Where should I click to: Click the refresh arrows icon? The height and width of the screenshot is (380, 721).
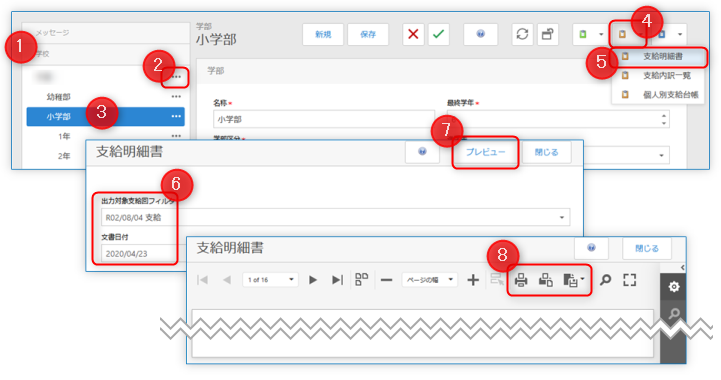[x=522, y=34]
